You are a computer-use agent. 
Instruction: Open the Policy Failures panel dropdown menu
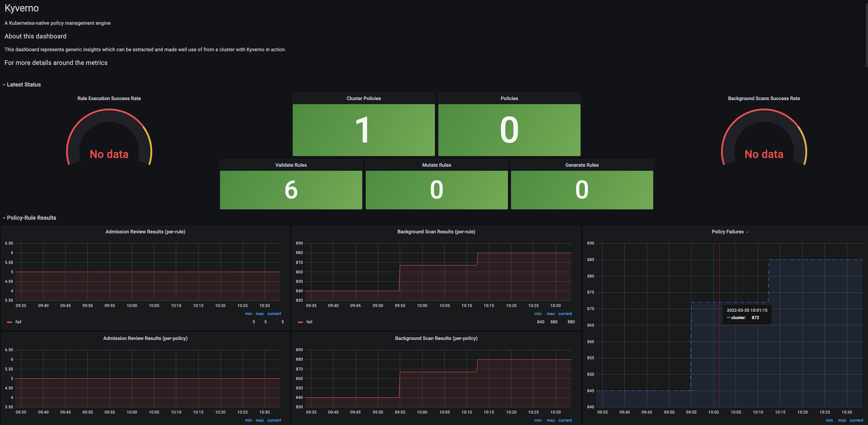coord(747,232)
